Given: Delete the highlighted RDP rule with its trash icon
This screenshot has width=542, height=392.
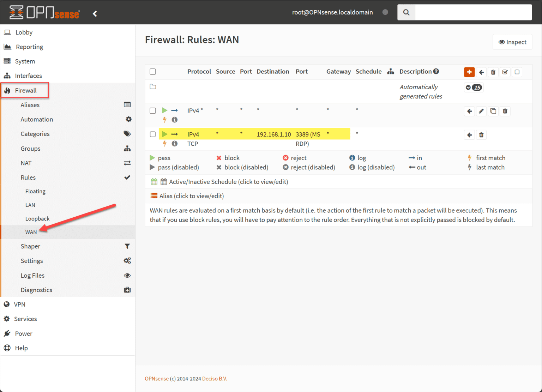Looking at the screenshot, I should [481, 134].
